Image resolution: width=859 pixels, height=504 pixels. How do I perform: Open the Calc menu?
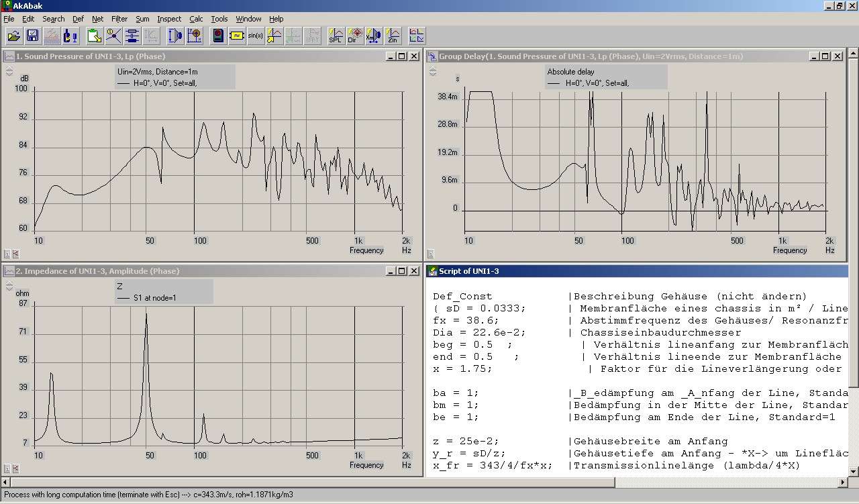[196, 19]
